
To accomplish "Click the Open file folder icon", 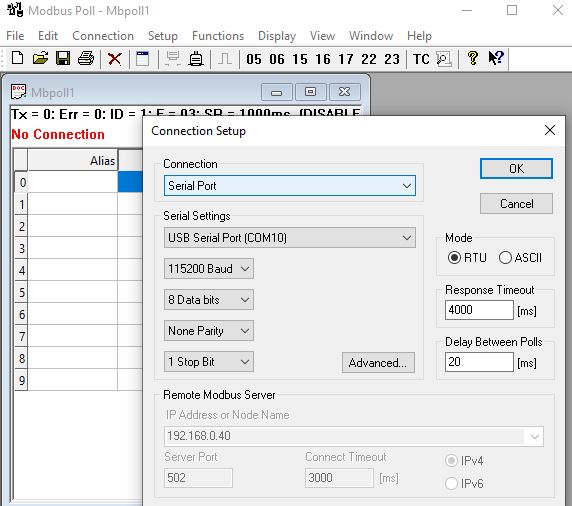I will click(x=40, y=58).
